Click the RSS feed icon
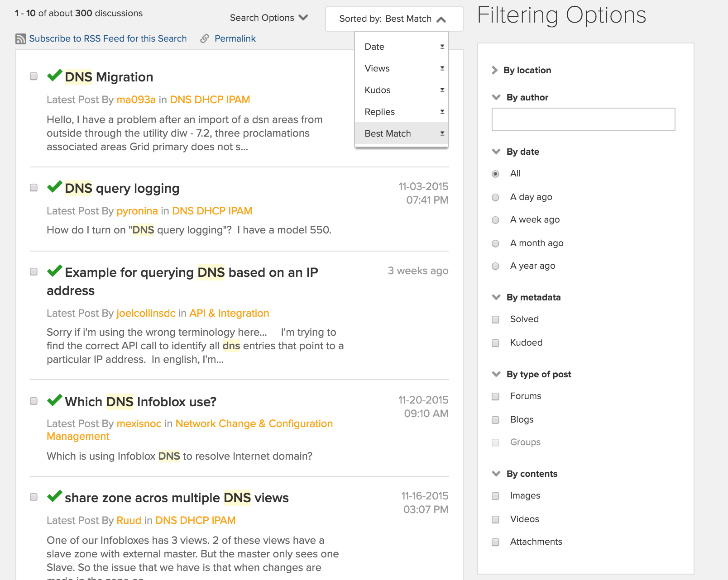This screenshot has height=580, width=728. (21, 39)
